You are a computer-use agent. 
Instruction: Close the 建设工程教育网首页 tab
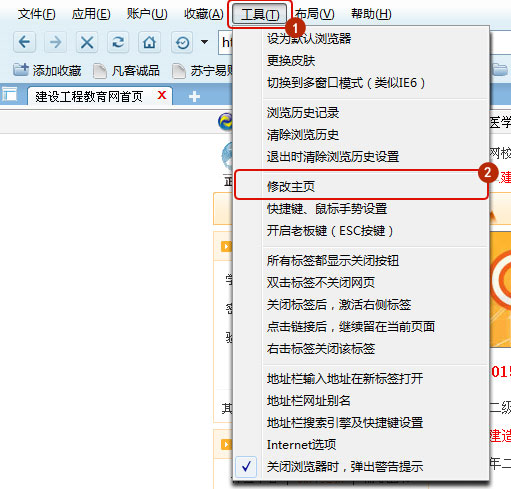(162, 95)
